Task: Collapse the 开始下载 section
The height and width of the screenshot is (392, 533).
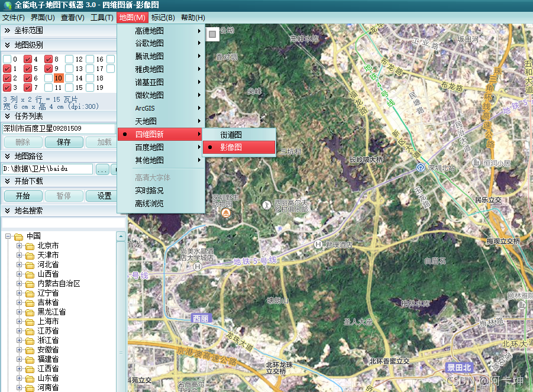Action: (7, 182)
